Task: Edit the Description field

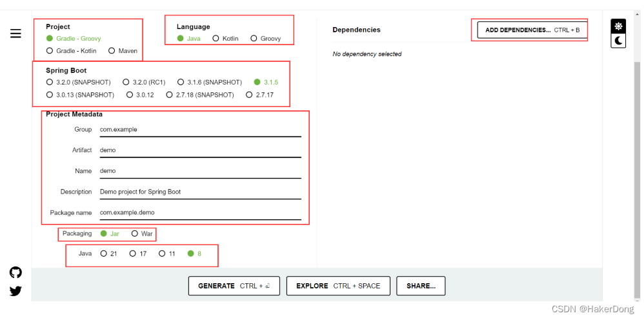Action: pyautogui.click(x=201, y=192)
